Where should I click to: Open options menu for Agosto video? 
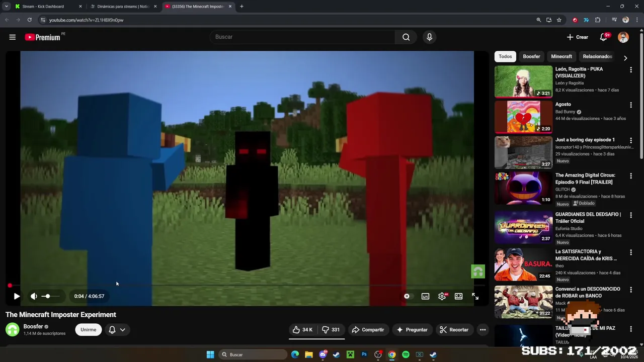point(631,105)
